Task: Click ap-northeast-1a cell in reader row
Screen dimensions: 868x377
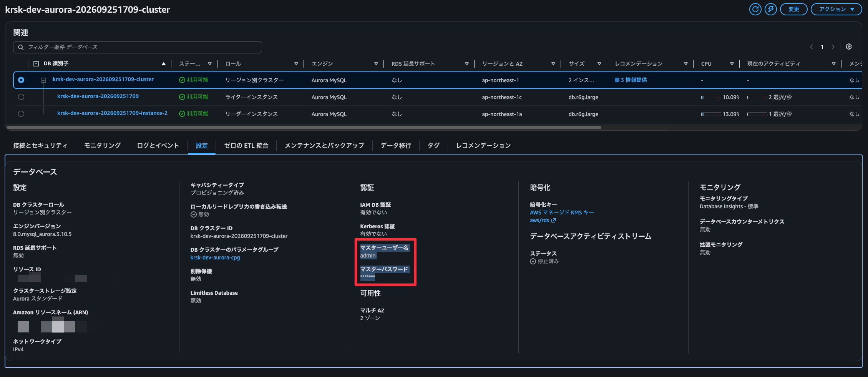Action: pyautogui.click(x=502, y=114)
